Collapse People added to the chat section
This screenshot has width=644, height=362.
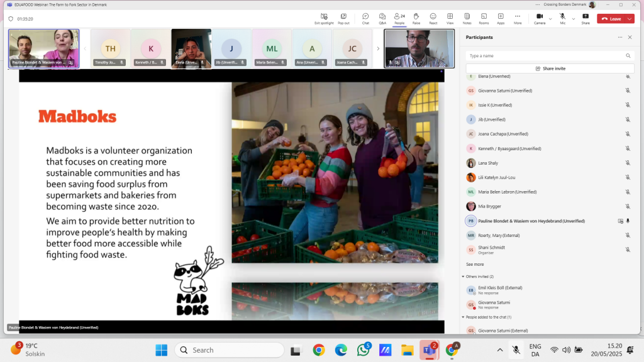point(463,317)
